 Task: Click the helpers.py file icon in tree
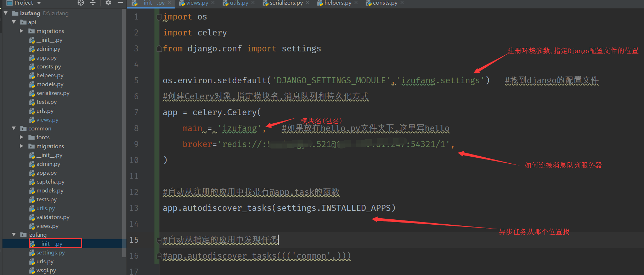coord(32,75)
